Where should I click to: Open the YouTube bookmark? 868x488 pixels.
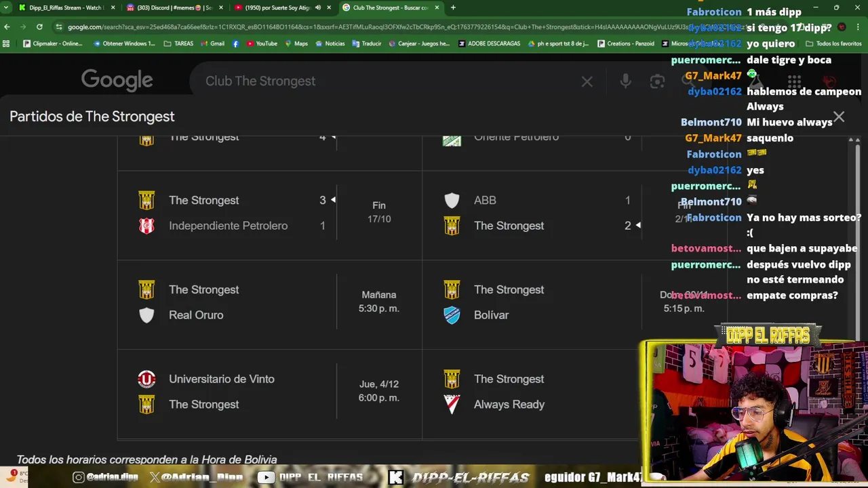coord(262,43)
